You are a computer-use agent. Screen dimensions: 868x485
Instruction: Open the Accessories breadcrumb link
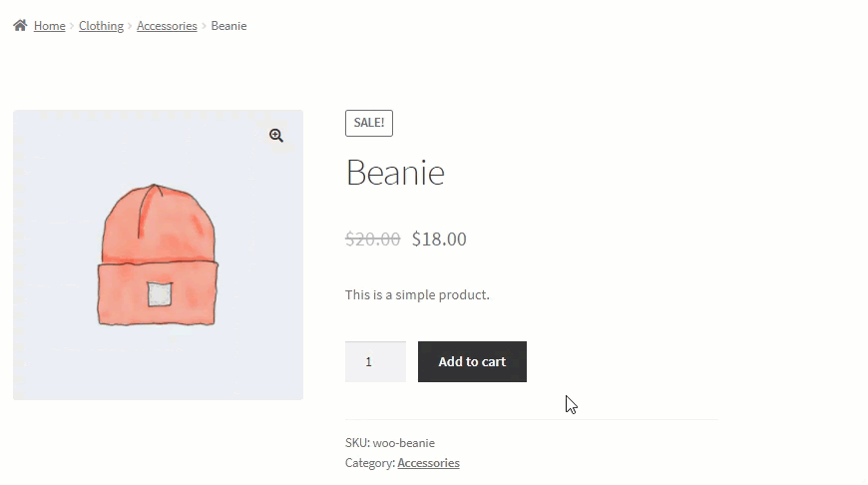(x=167, y=26)
